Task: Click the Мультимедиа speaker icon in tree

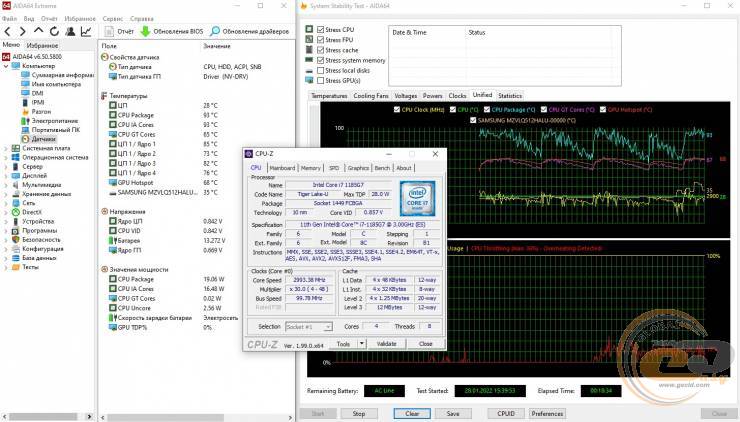Action: pos(16,185)
